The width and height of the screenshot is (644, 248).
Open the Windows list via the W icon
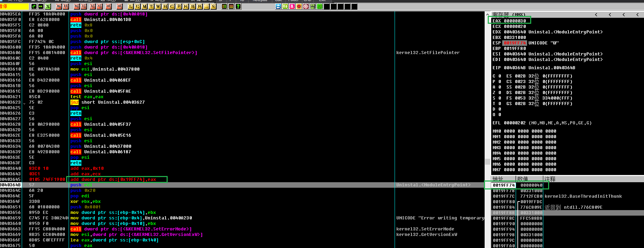click(x=158, y=7)
